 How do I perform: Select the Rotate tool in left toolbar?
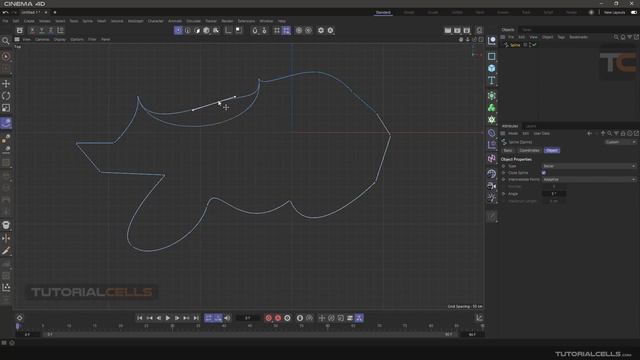(x=6, y=96)
